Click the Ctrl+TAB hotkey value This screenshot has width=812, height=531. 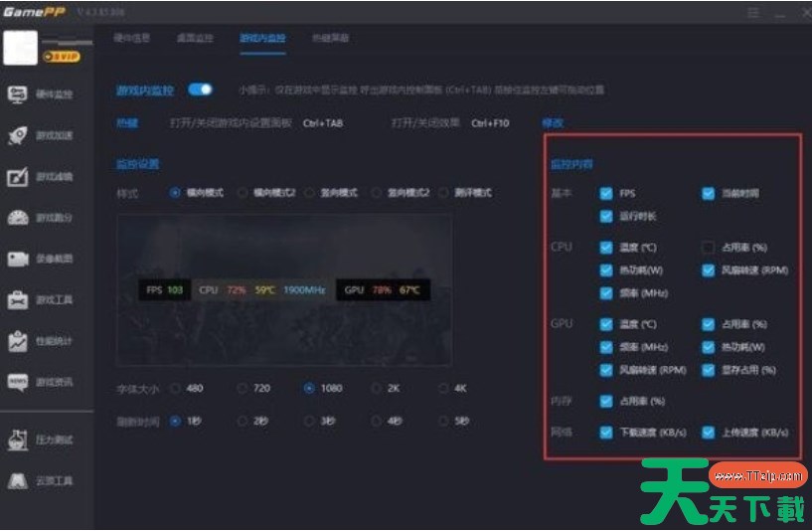tap(323, 123)
